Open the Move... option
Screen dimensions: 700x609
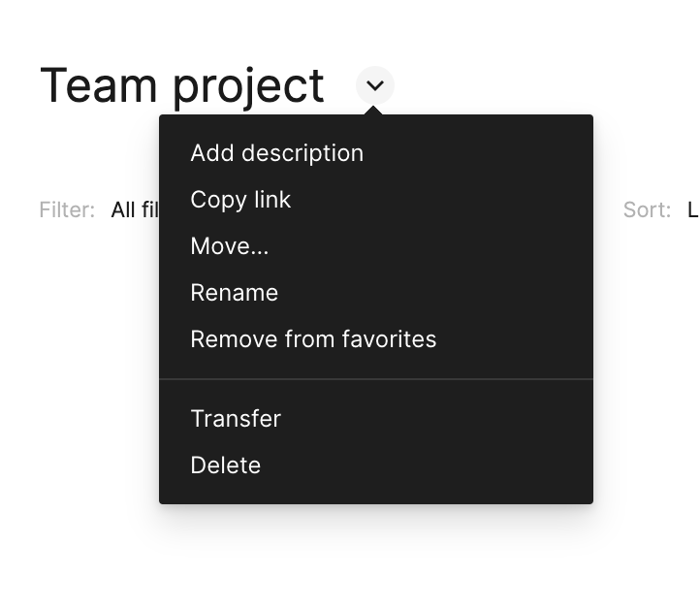click(230, 246)
